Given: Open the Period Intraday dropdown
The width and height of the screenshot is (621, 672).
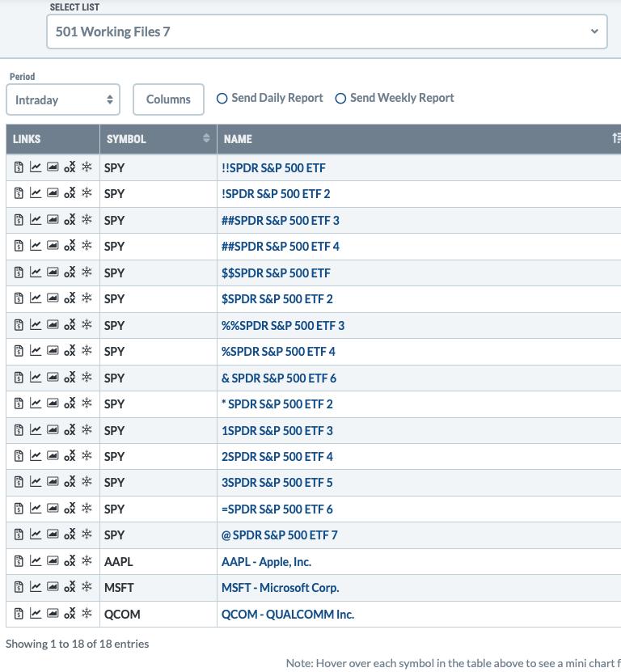Looking at the screenshot, I should coord(63,100).
